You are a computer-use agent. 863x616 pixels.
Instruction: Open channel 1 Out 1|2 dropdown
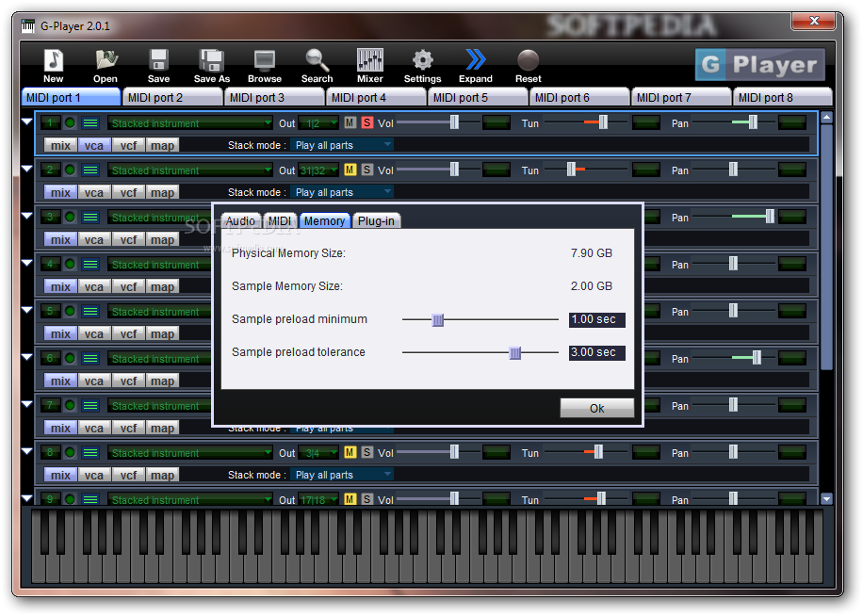(318, 123)
